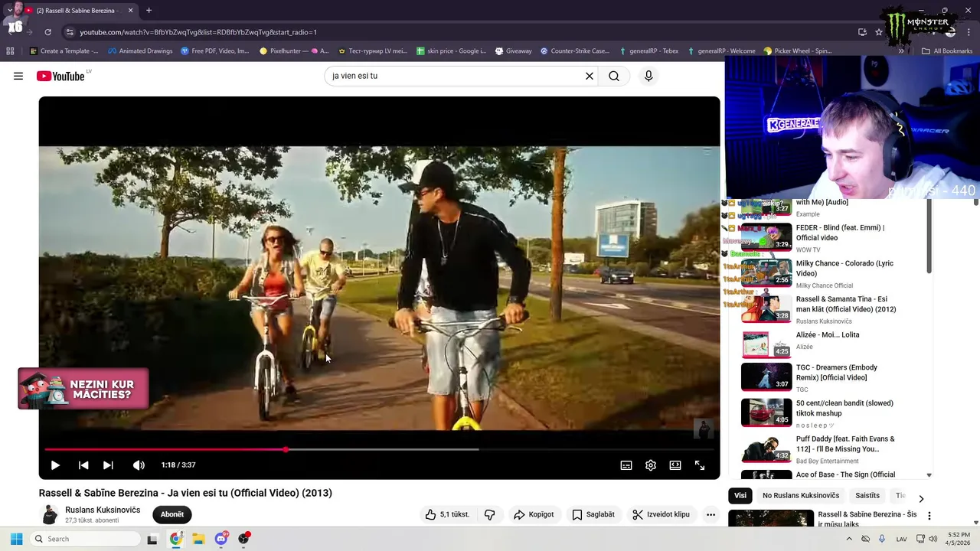Open generalRP - Tebex bookmark
Viewport: 980px width, 551px height.
pos(648,51)
